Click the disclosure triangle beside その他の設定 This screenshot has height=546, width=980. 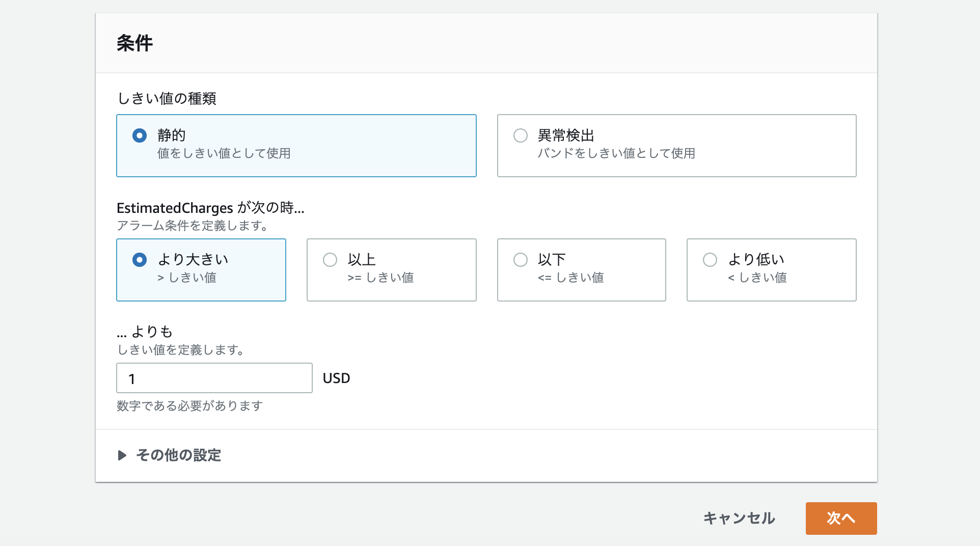click(x=122, y=455)
